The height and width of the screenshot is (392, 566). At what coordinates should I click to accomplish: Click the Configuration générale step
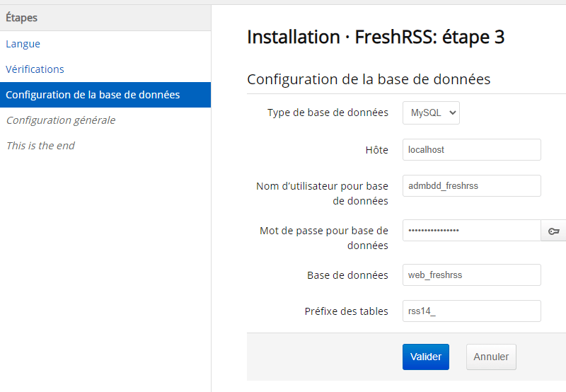(x=61, y=120)
